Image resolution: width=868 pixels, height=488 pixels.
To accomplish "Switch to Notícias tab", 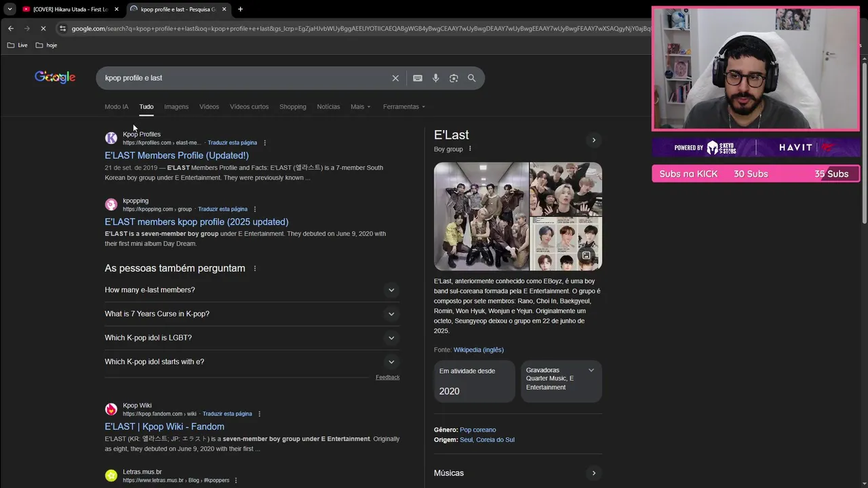I will pyautogui.click(x=328, y=107).
